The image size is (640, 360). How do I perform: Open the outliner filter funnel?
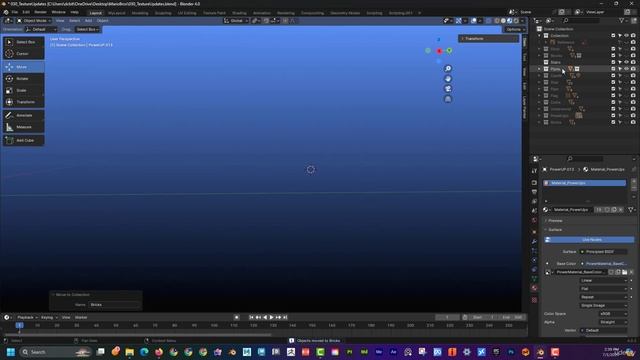pyautogui.click(x=622, y=20)
